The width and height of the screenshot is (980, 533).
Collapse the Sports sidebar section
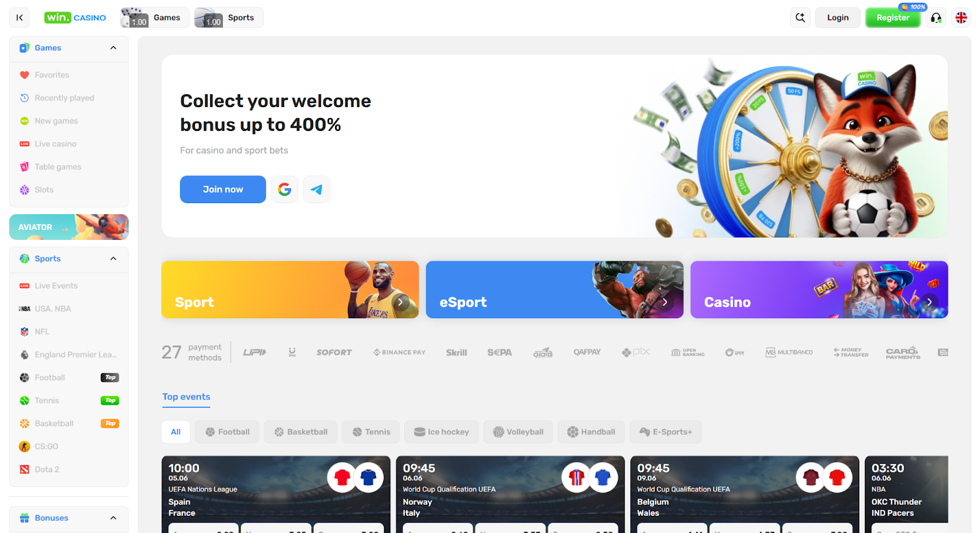coord(113,259)
